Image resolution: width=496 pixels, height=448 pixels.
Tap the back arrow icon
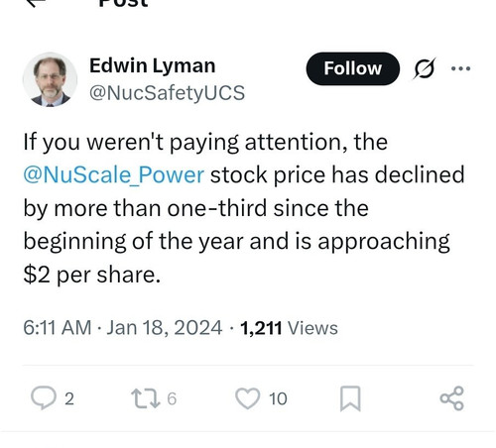click(35, 3)
